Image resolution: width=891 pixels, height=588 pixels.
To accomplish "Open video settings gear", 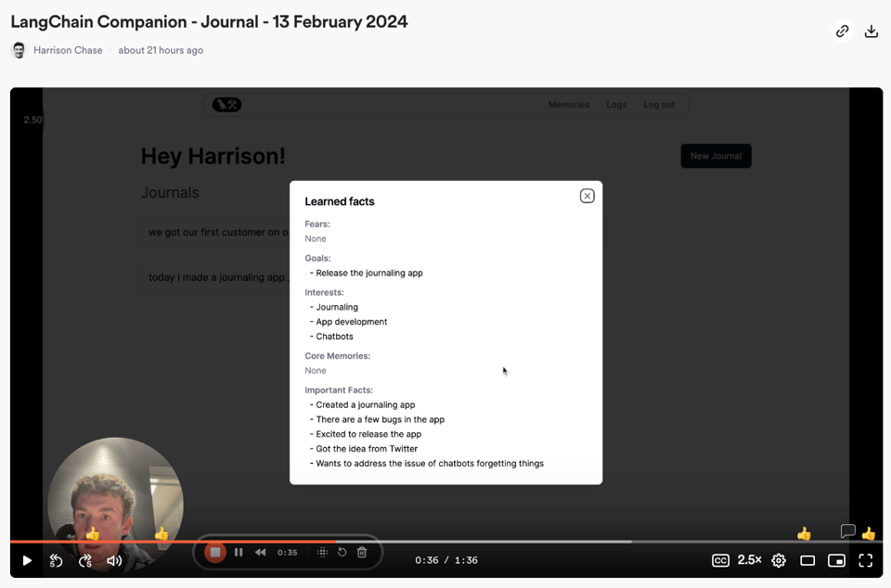I will 779,560.
